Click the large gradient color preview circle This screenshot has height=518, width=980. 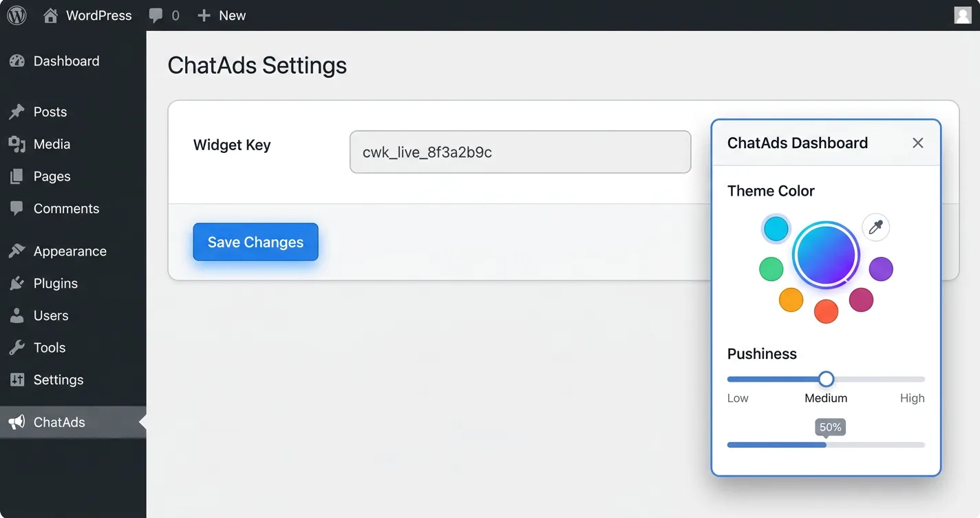click(826, 255)
